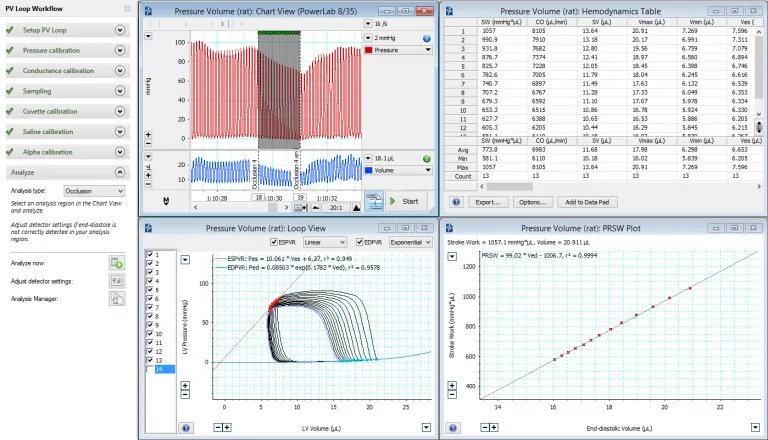Toggle the ESPVR checkbox
The image size is (768, 440).
(274, 242)
